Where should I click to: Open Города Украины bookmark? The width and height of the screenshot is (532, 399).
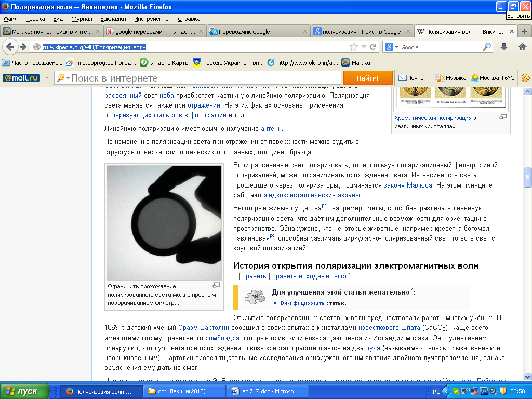(229, 63)
